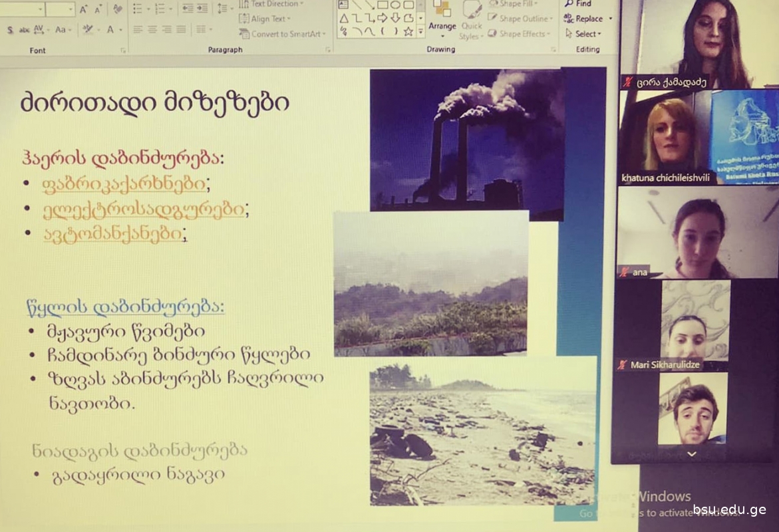Click the Clear All Formatting icon
The image size is (779, 532).
coord(118,9)
